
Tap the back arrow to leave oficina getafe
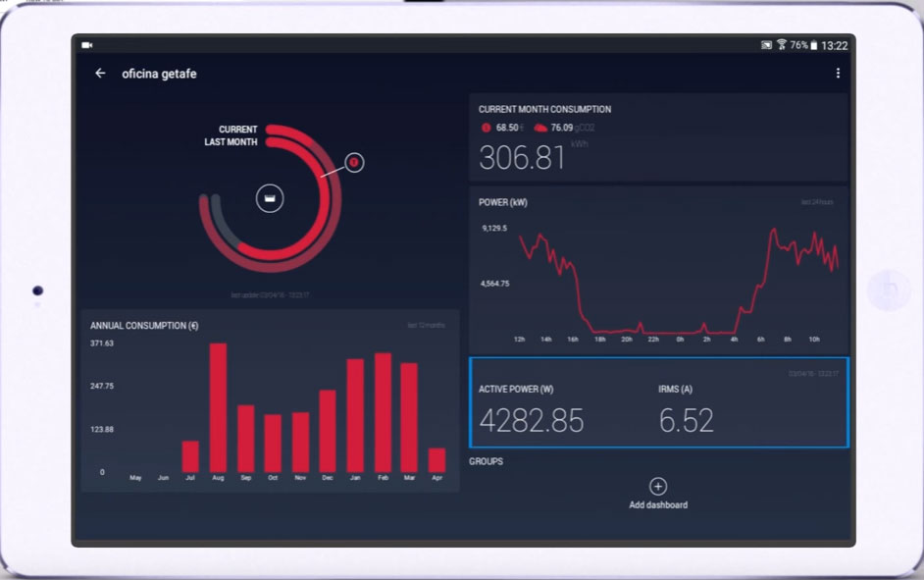click(98, 73)
